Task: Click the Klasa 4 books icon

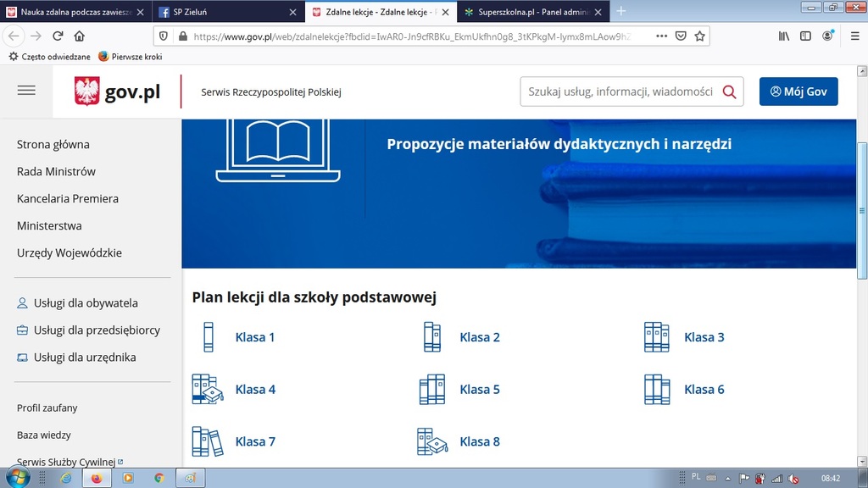Action: coord(207,389)
